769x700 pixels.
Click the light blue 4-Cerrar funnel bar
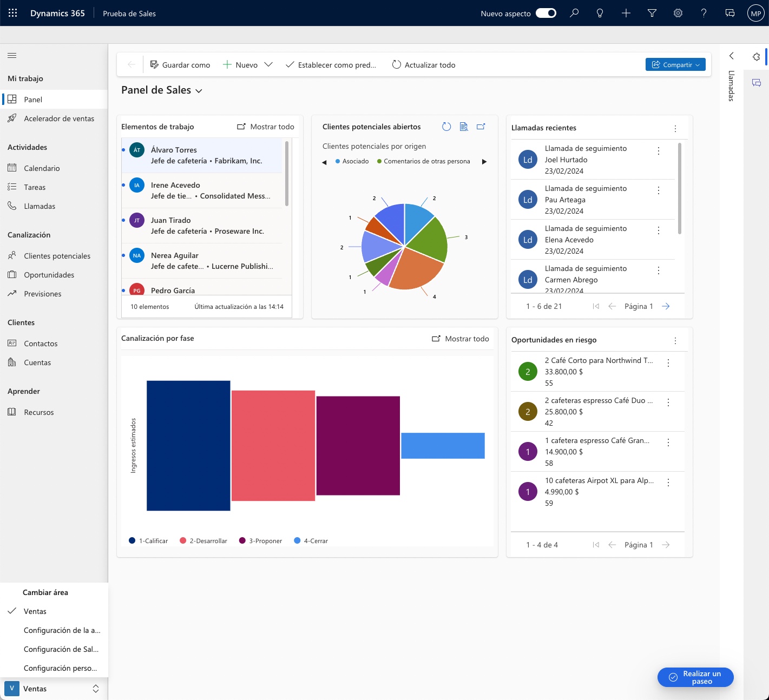pyautogui.click(x=443, y=446)
